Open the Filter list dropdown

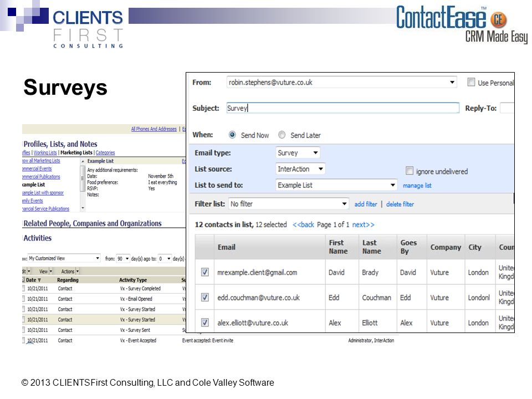tap(288, 204)
